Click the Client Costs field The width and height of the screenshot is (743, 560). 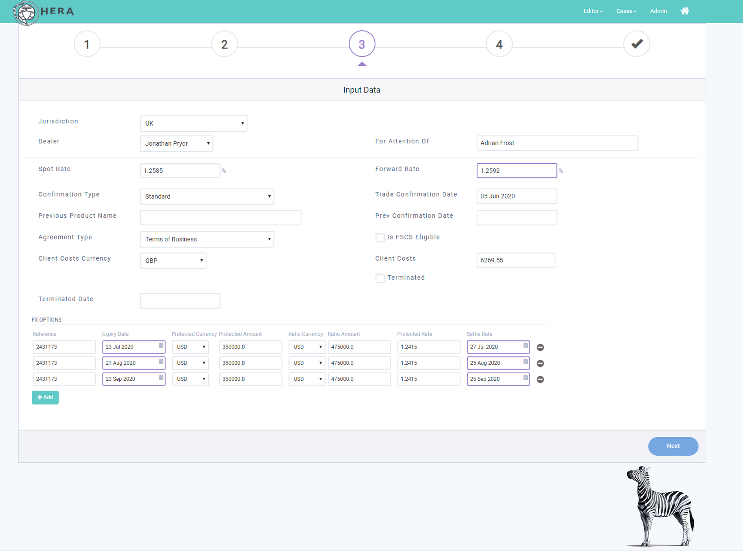[516, 260]
